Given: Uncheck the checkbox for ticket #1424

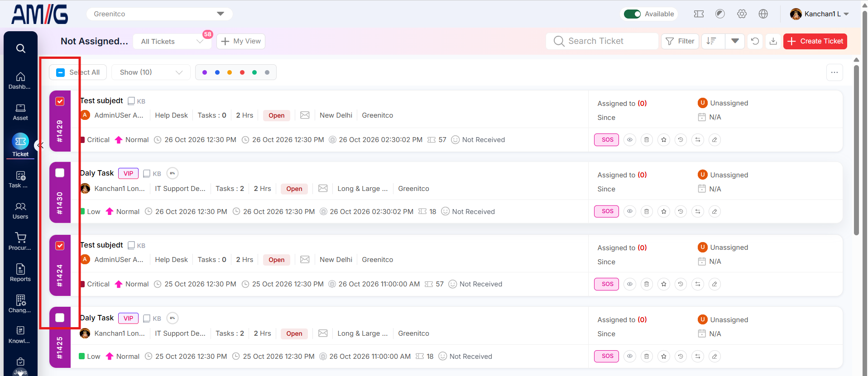Looking at the screenshot, I should (x=60, y=246).
